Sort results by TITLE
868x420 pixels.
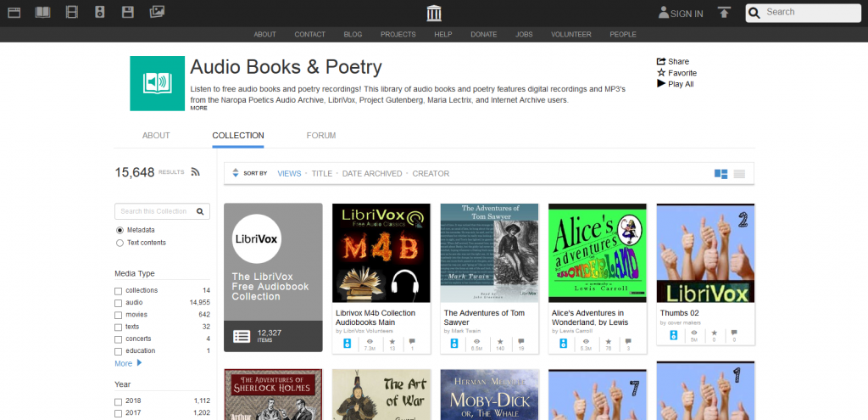click(321, 173)
